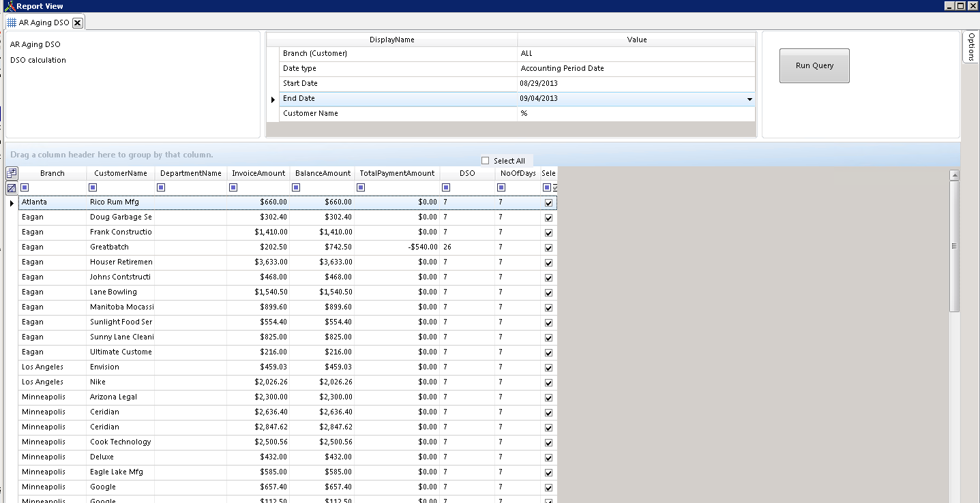Open the DepartmentName column filter operator icon
Image resolution: width=980 pixels, height=503 pixels.
click(x=162, y=187)
